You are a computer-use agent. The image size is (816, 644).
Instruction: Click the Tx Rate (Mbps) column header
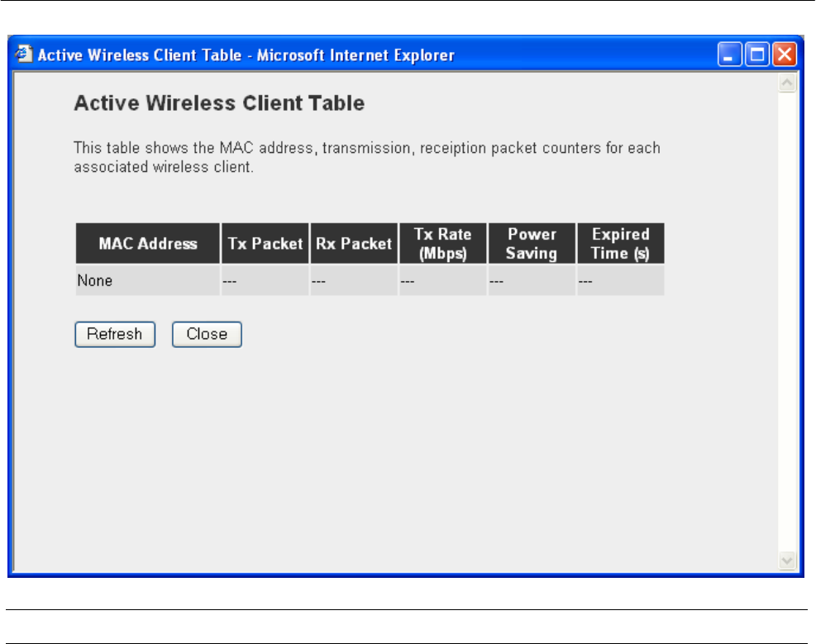click(x=443, y=243)
